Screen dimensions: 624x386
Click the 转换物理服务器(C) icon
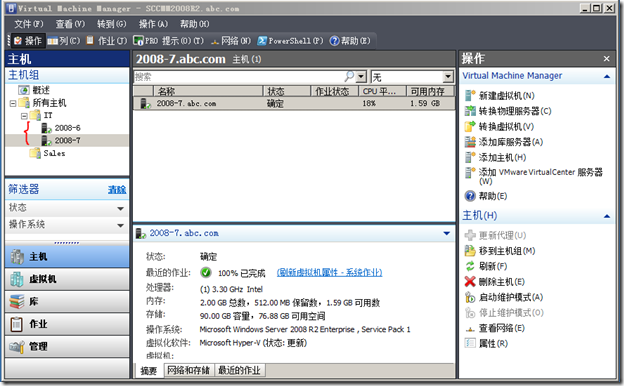(470, 111)
